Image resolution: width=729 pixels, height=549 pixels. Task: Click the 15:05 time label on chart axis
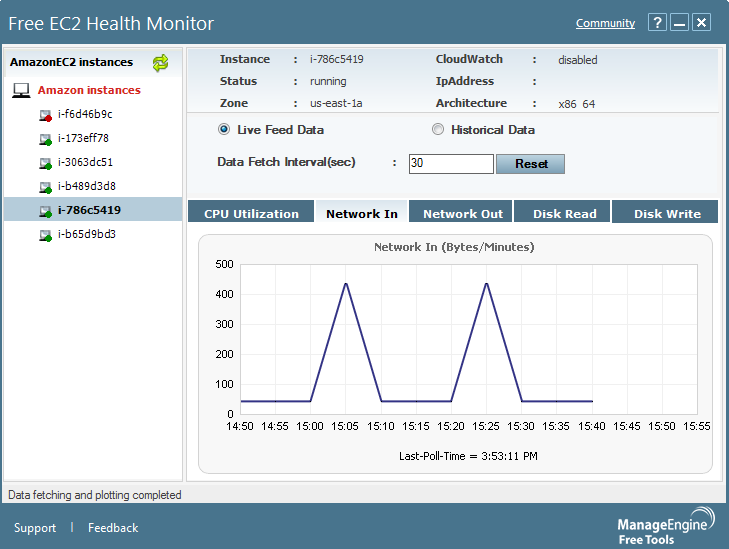[345, 426]
